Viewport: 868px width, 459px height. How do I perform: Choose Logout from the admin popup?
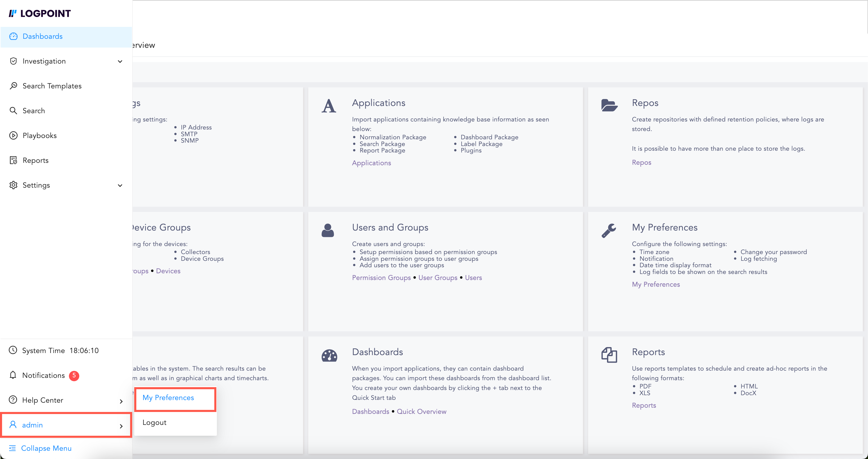click(154, 423)
